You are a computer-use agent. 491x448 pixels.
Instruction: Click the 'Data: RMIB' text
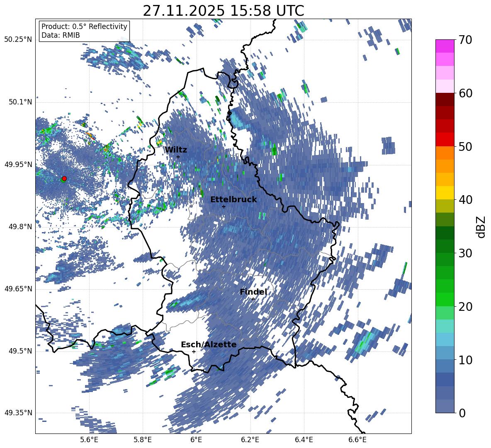61,35
